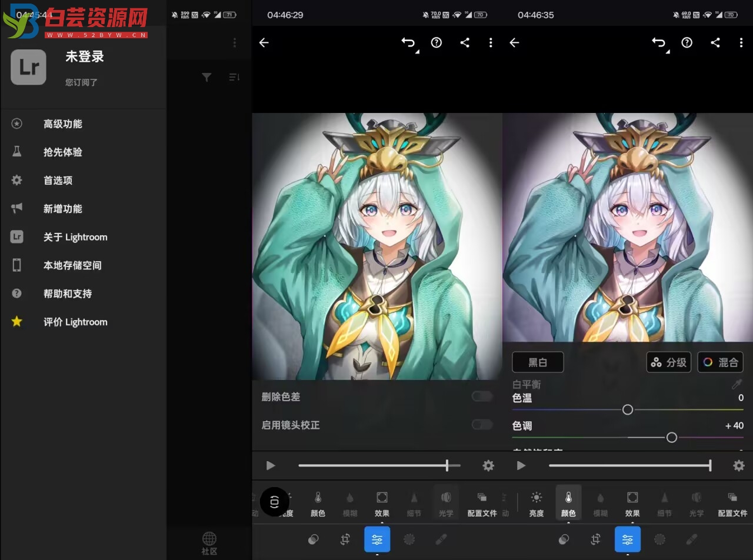Click the 色调 tint slider handle
This screenshot has width=753, height=560.
(x=672, y=437)
